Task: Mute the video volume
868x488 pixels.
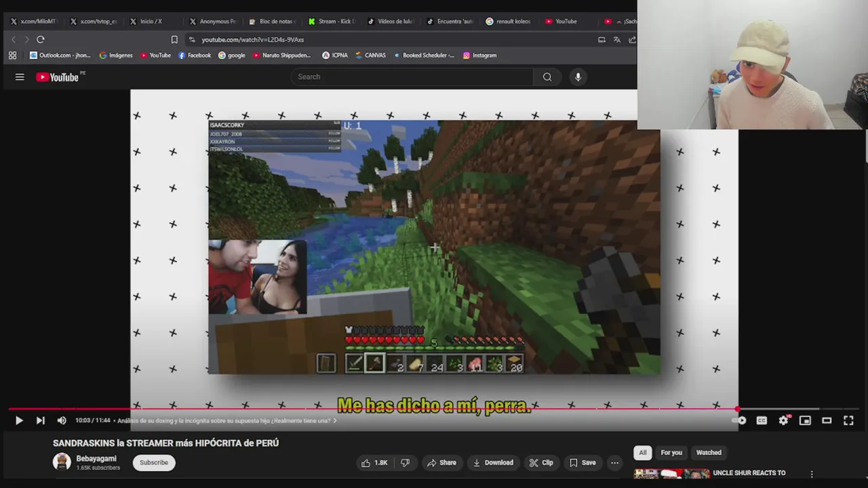Action: click(62, 421)
